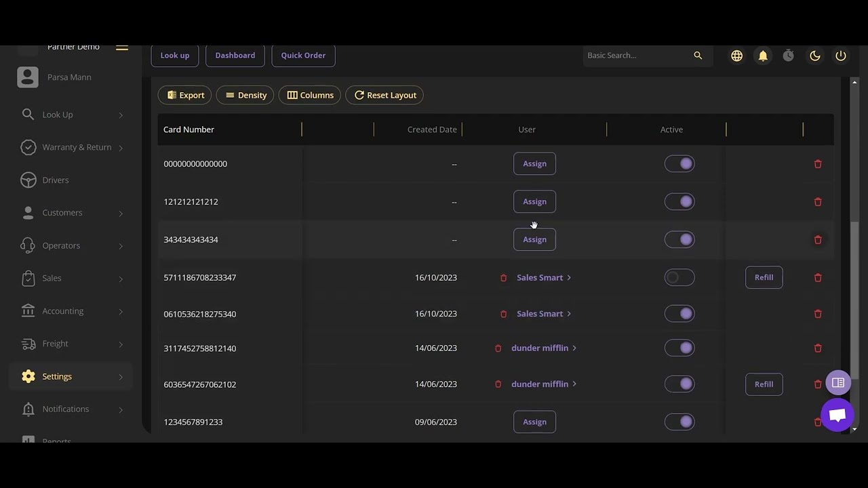Open the Customers menu item
Viewport: 868px width, 488px height.
pyautogui.click(x=62, y=213)
